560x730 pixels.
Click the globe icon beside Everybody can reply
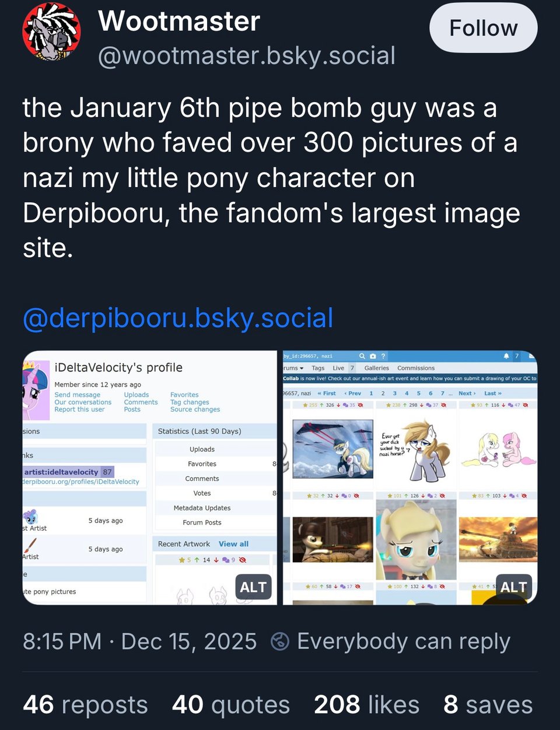(x=280, y=641)
